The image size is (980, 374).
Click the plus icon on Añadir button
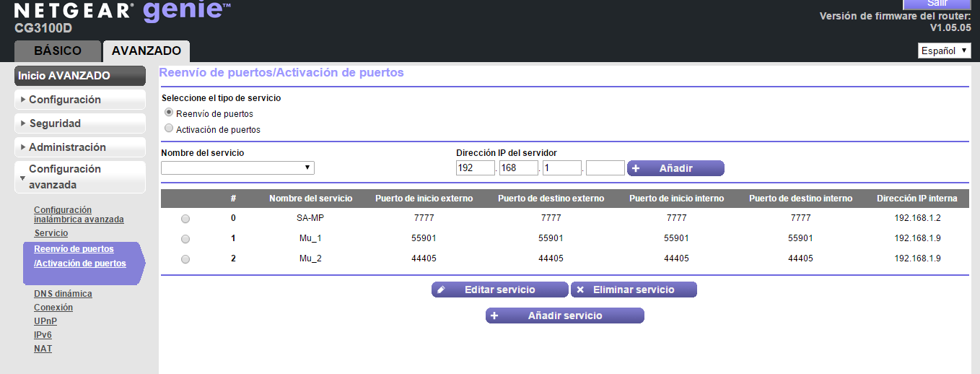[x=636, y=168]
